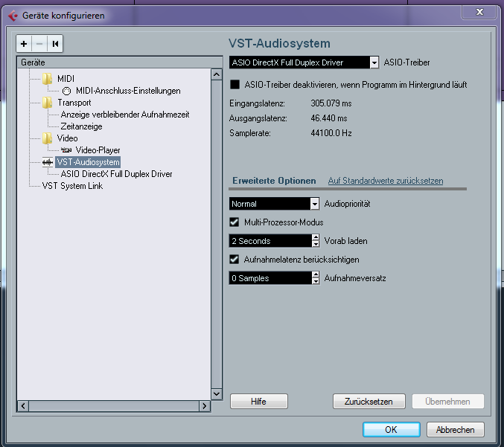Click the Eingangslatenz value 305.079 ms
The image size is (504, 447).
click(x=331, y=103)
